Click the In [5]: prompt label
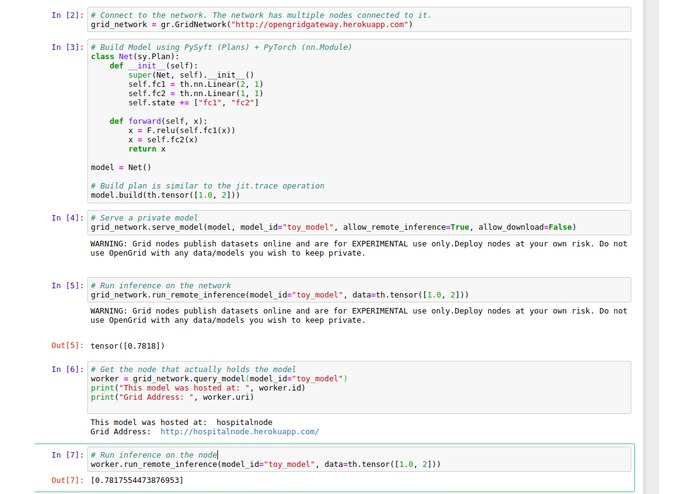The image size is (695, 494). [67, 285]
